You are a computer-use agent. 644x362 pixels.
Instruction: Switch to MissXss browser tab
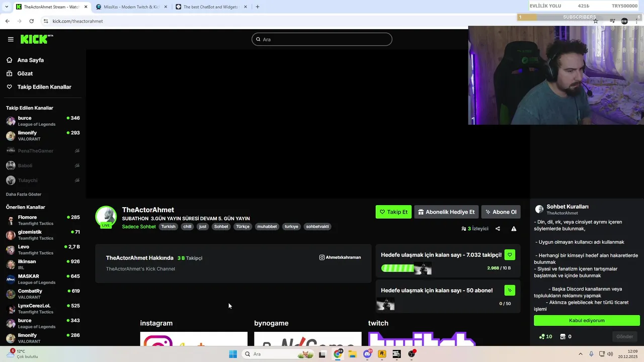click(x=131, y=7)
